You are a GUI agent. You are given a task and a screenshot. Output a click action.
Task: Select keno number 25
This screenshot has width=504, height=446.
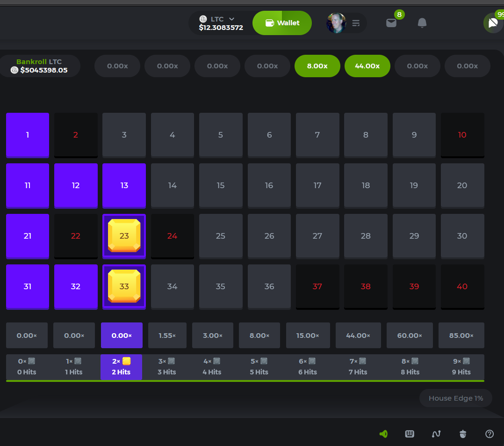[221, 236]
